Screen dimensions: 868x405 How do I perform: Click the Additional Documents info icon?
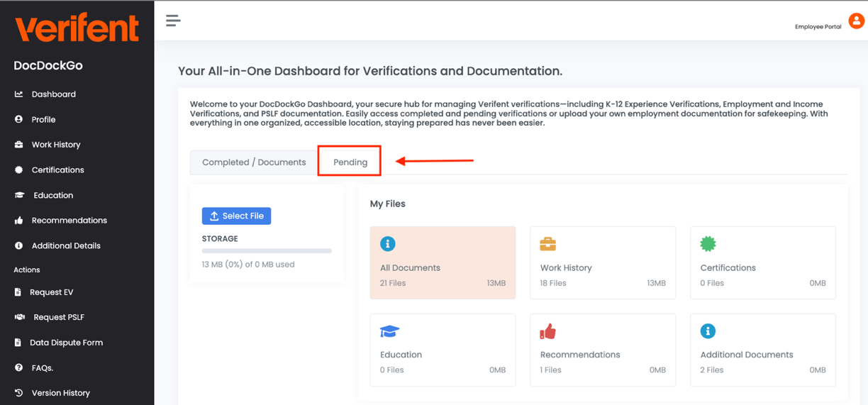click(708, 331)
